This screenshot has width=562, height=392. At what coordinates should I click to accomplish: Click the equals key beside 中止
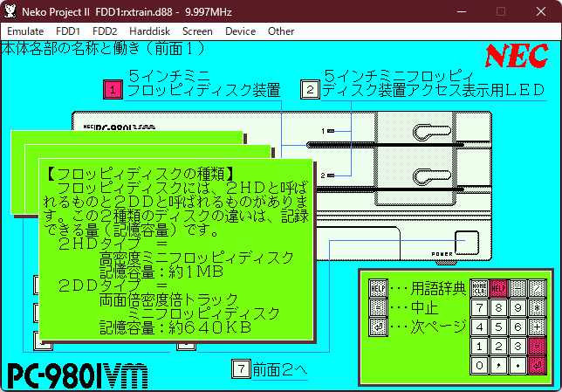pyautogui.click(x=378, y=307)
